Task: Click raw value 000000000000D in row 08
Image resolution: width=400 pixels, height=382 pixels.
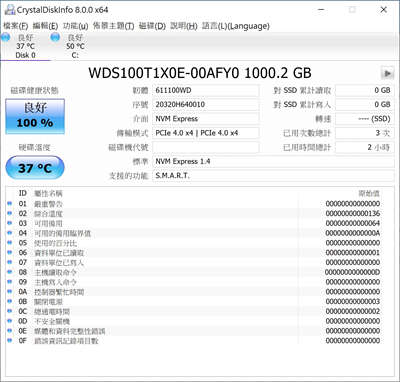Action: [x=353, y=272]
